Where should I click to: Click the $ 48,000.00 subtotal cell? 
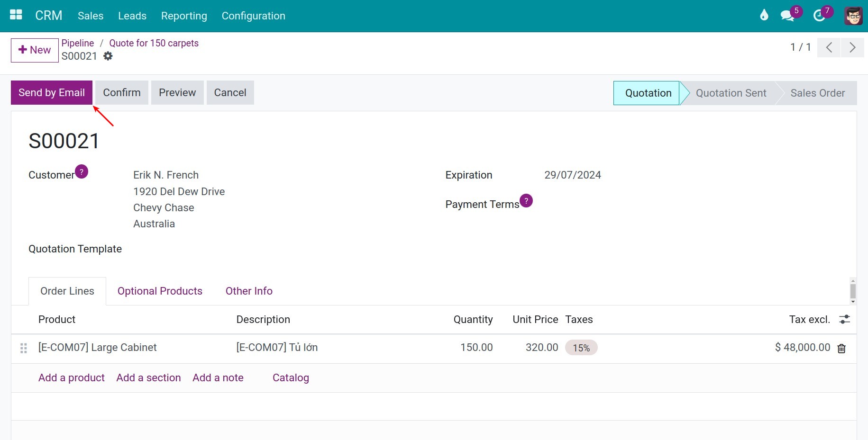click(x=803, y=348)
